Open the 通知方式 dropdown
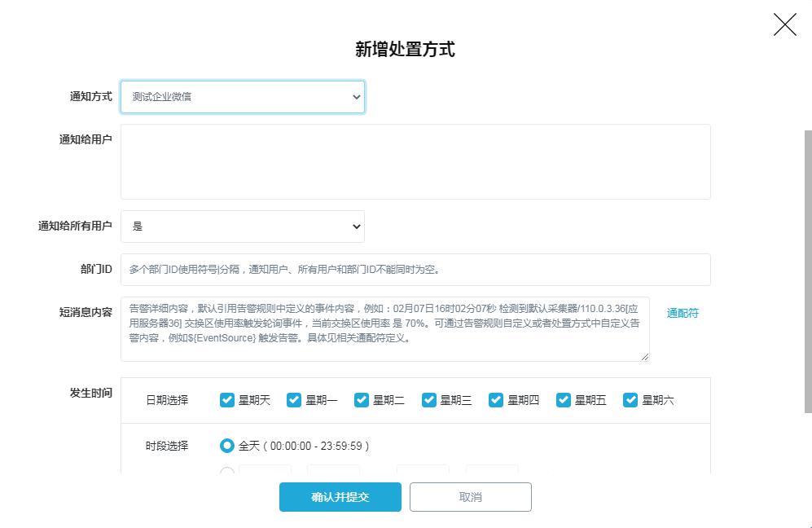Viewport: 812px width, 528px height. (242, 96)
